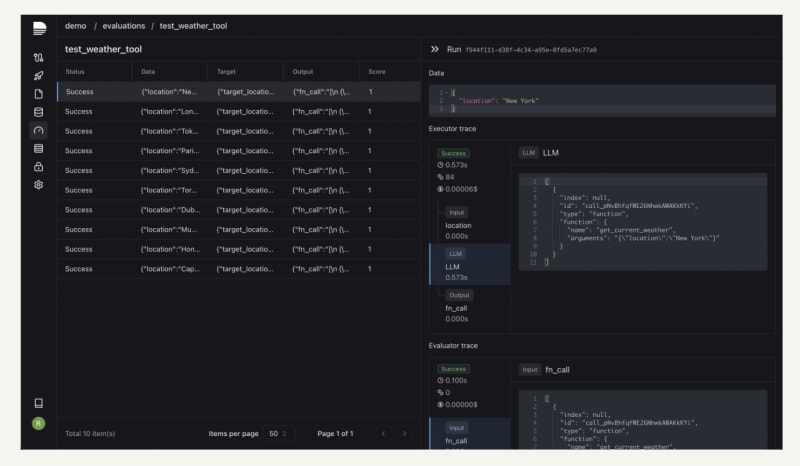Open the database datasets icon

tap(39, 112)
